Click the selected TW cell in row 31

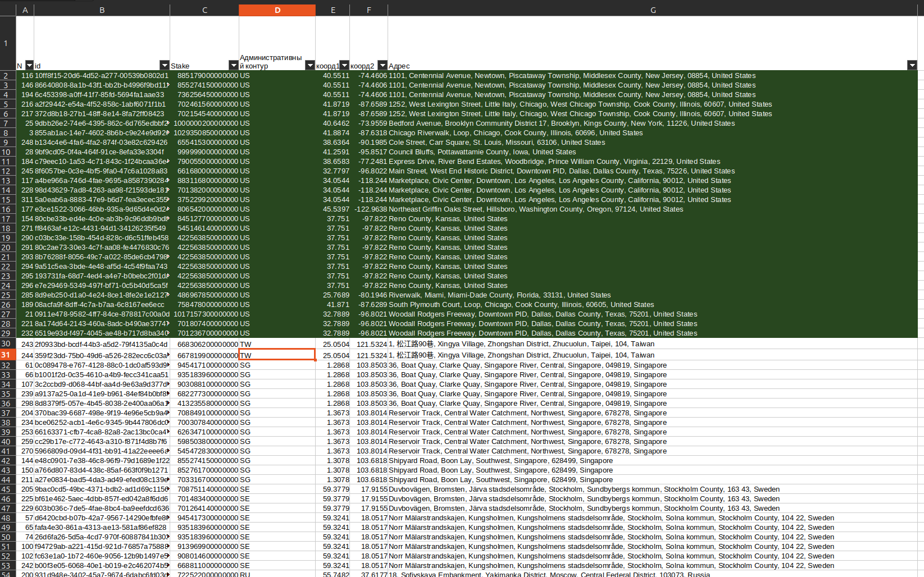point(277,355)
